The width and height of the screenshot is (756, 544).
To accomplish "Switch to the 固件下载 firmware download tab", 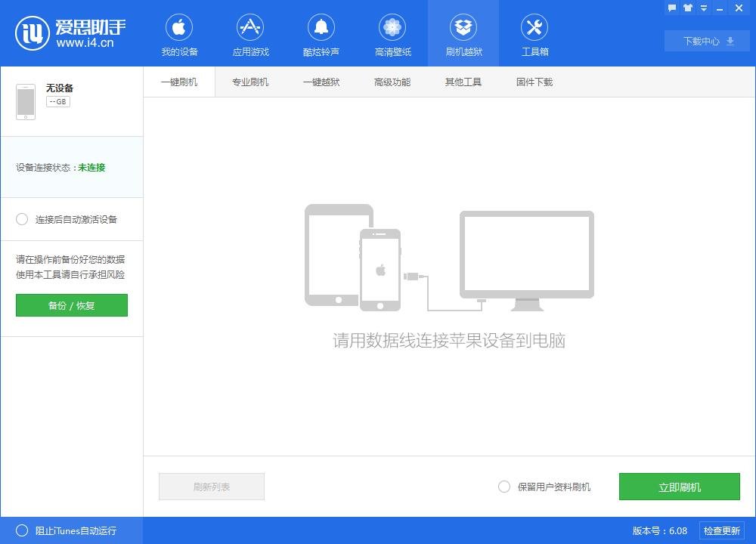I will tap(534, 82).
